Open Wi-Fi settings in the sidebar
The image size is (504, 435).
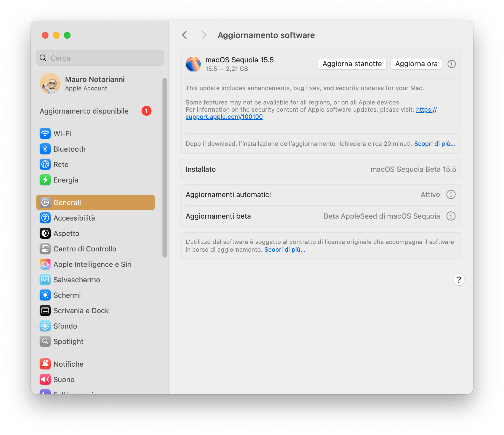tap(95, 134)
